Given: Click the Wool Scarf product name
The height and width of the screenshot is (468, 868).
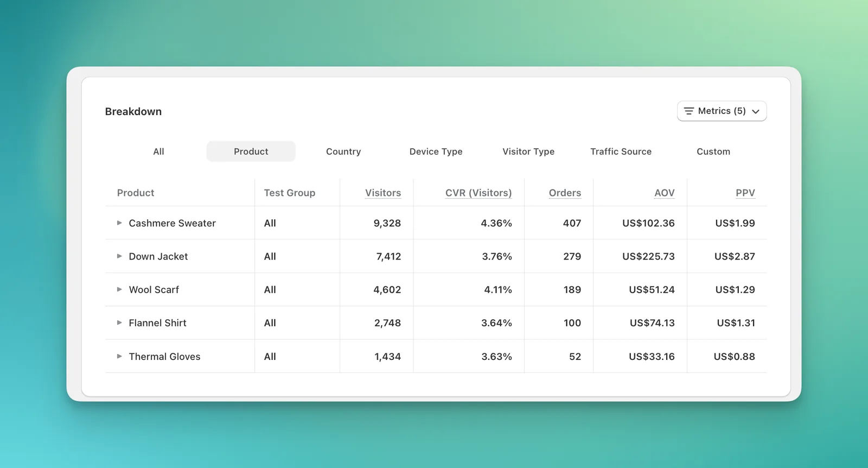Looking at the screenshot, I should pyautogui.click(x=154, y=289).
